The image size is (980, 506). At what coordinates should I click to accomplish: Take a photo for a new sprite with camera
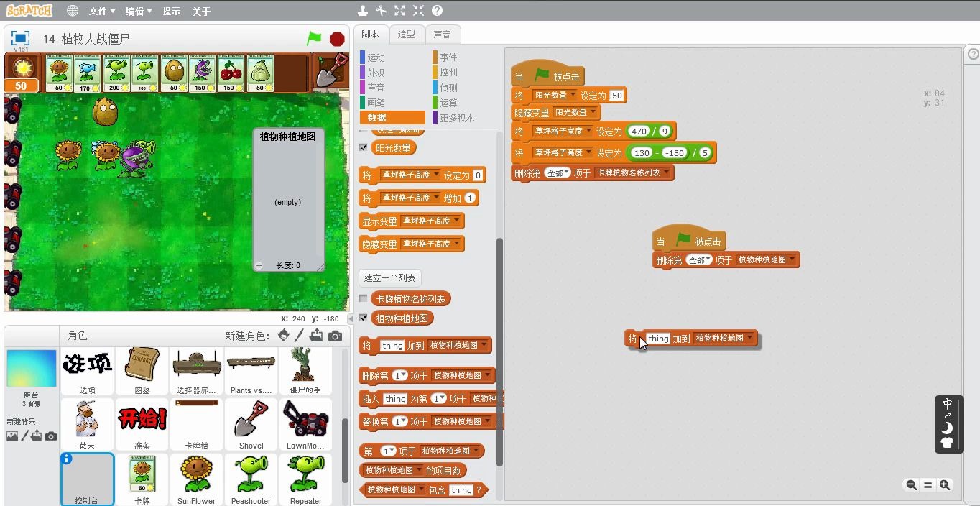(335, 336)
